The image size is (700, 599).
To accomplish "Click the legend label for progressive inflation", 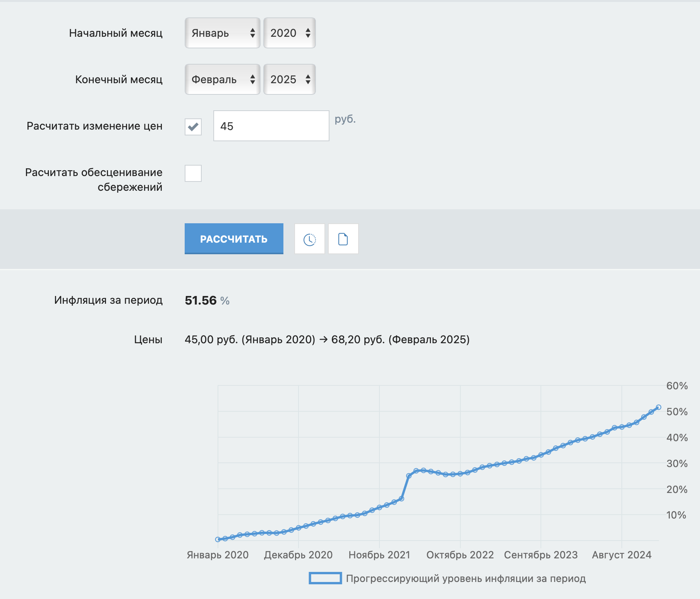I will (x=465, y=578).
